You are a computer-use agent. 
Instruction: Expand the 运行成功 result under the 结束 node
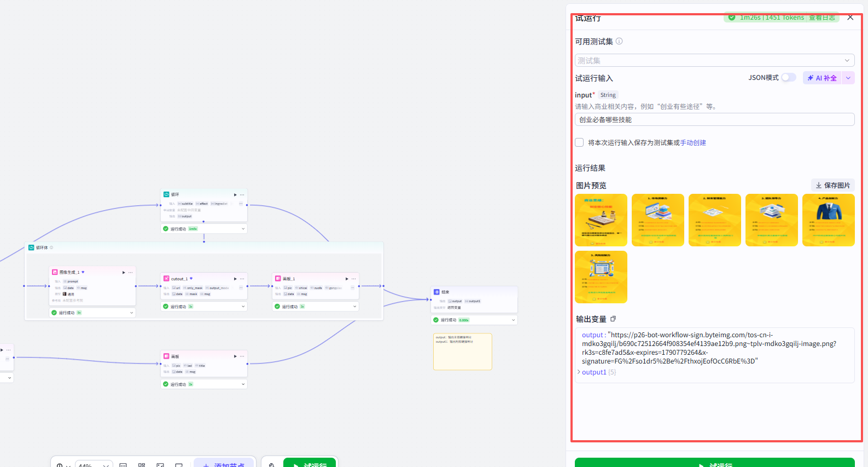click(x=514, y=320)
